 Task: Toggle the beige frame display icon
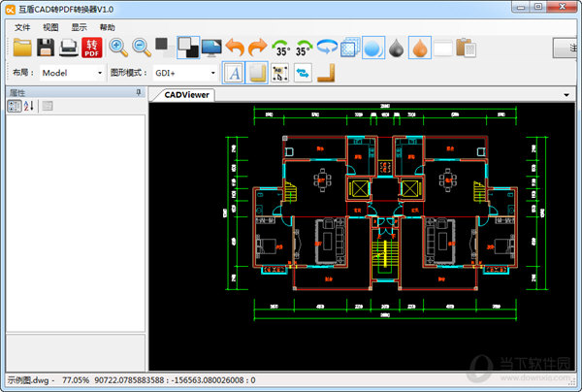coord(257,73)
